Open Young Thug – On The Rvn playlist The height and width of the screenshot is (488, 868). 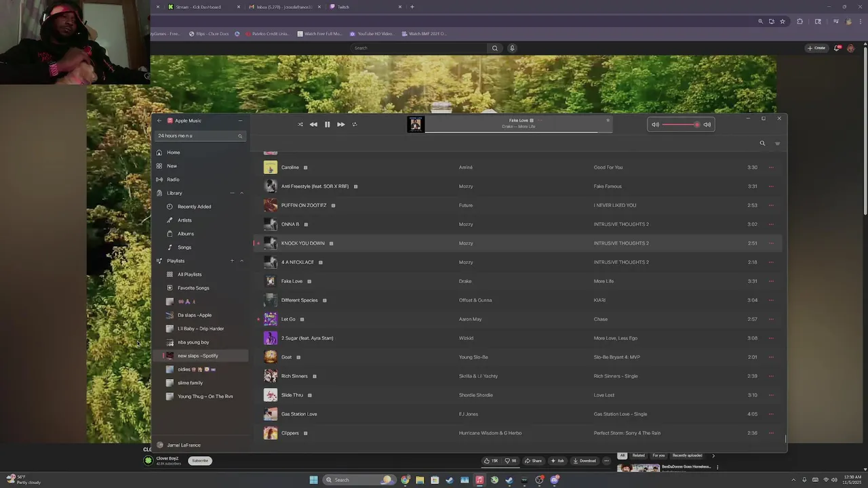[205, 396]
